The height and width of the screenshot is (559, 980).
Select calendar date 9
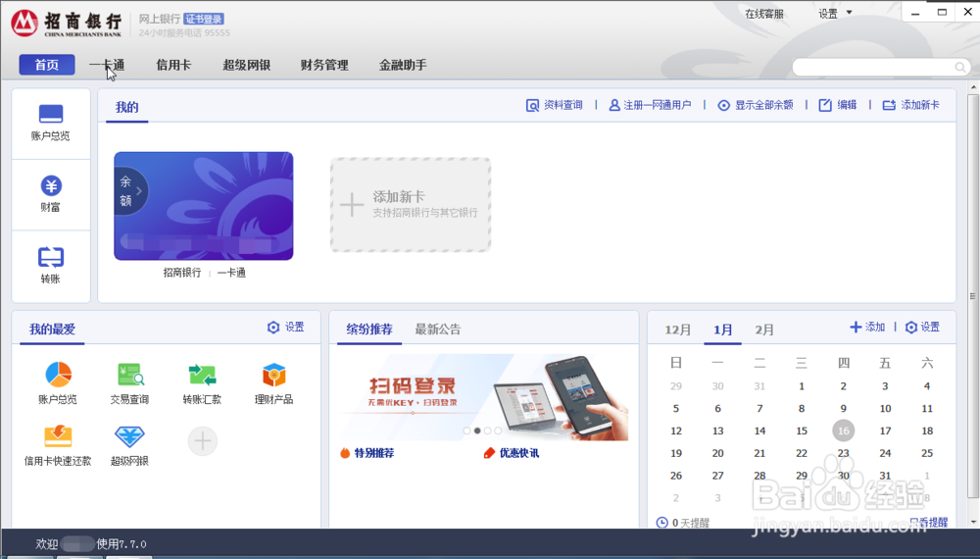[844, 408]
